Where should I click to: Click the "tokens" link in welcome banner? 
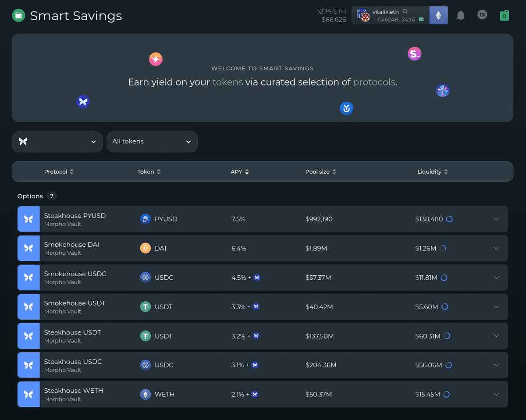point(227,82)
